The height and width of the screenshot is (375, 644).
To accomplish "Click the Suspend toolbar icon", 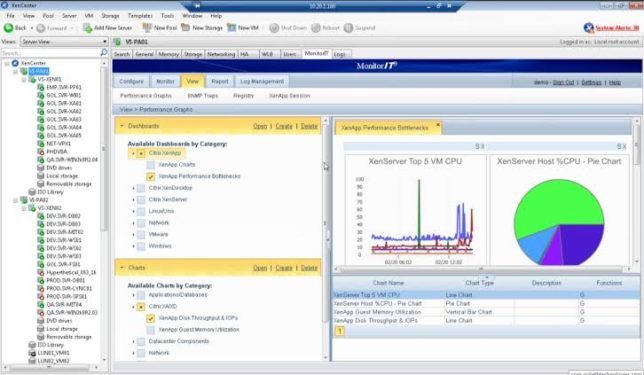I will point(348,28).
